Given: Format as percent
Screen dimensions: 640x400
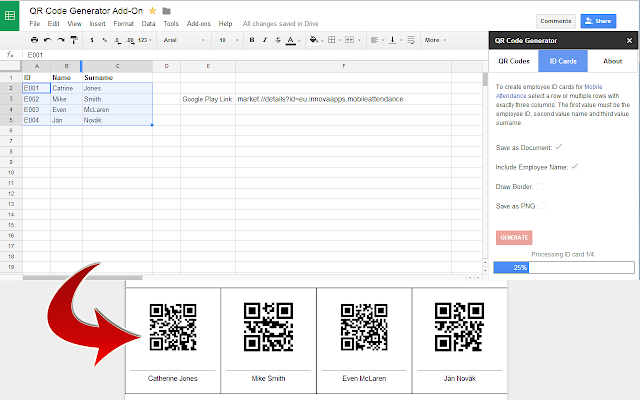Looking at the screenshot, I should tap(105, 40).
